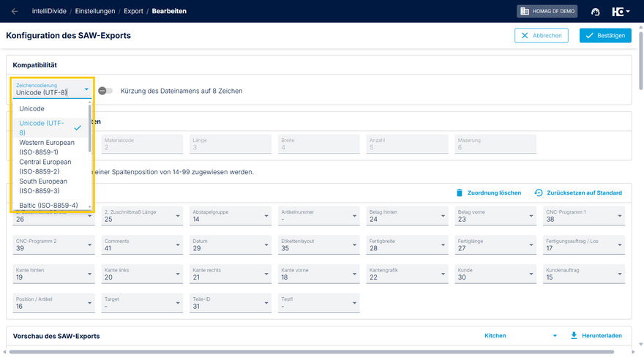Select the Unicode option in list
The height and width of the screenshot is (363, 644).
(x=32, y=108)
